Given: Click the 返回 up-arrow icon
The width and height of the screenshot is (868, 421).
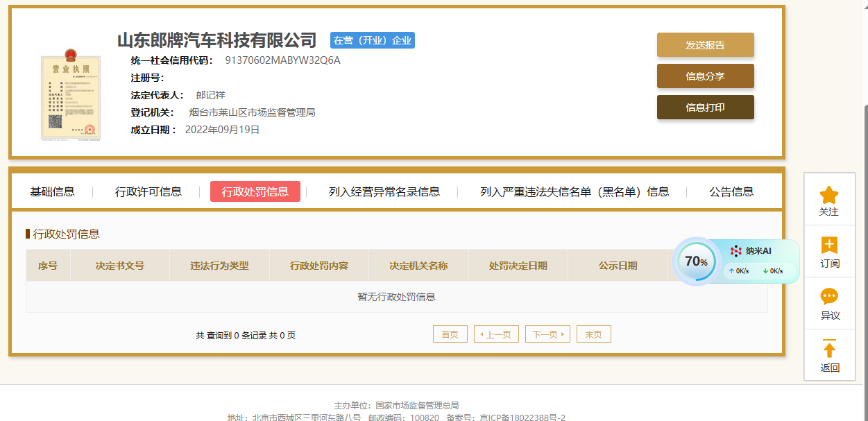Looking at the screenshot, I should [829, 349].
